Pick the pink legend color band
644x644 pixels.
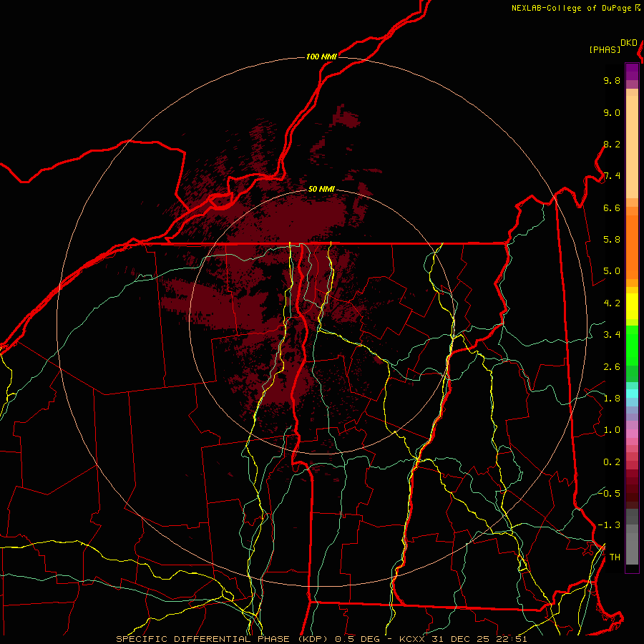(x=632, y=434)
